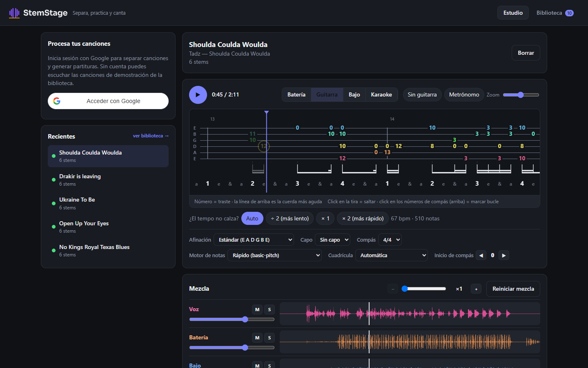This screenshot has height=368, width=588.
Task: Adjust the tablature Zoom slider
Action: pyautogui.click(x=521, y=95)
